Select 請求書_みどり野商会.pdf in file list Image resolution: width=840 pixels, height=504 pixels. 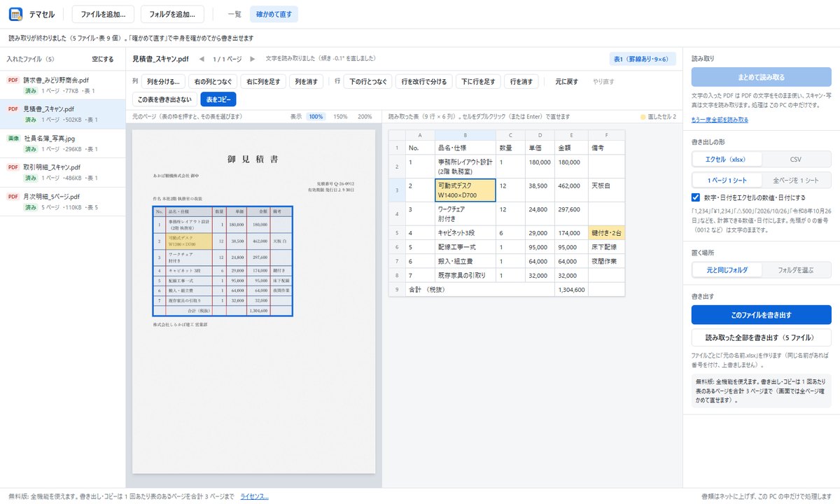point(63,85)
